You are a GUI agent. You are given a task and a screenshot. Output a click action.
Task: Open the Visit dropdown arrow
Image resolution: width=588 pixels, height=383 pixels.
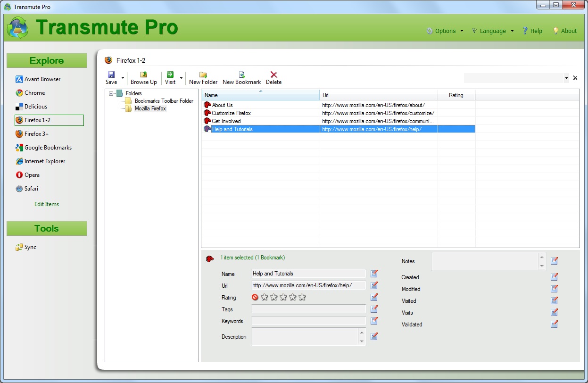point(181,78)
